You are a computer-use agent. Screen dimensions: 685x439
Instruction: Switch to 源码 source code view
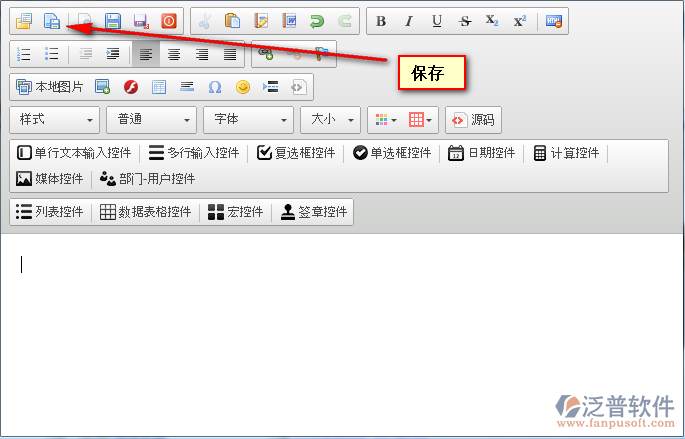click(x=473, y=120)
